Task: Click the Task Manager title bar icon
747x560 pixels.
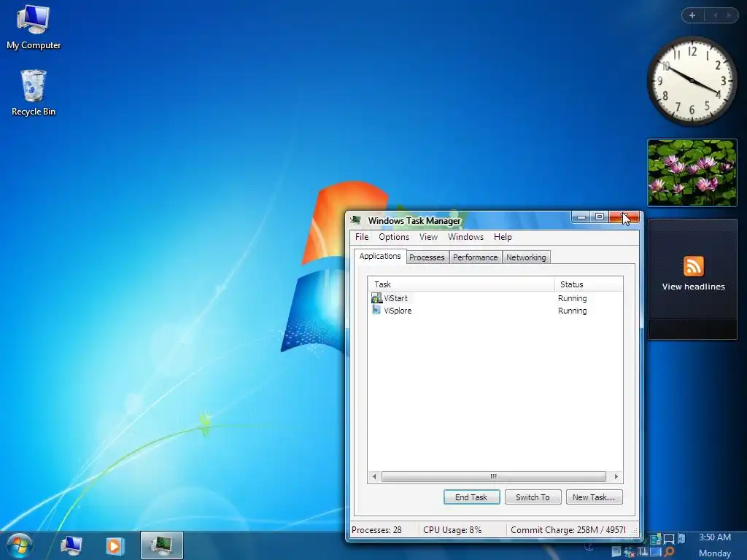Action: 355,220
